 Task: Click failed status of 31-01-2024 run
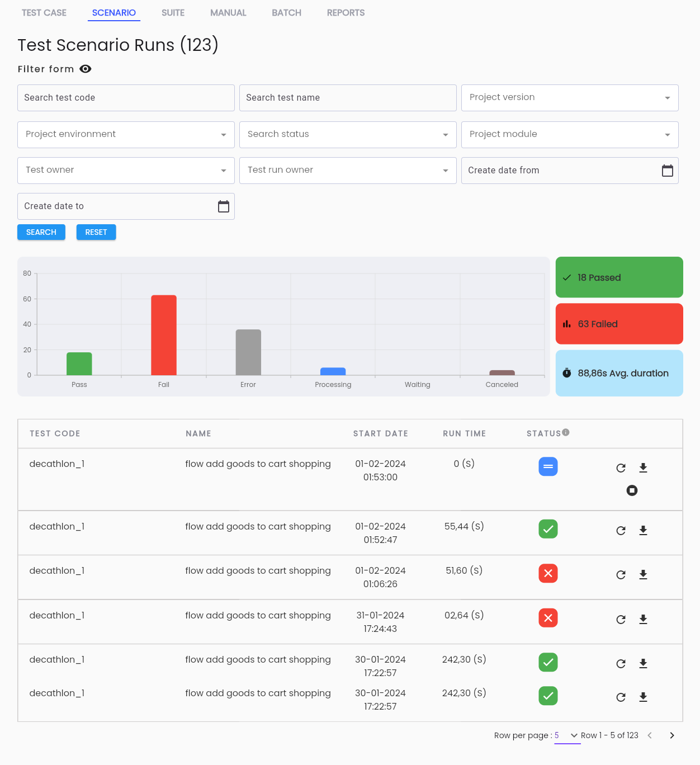[x=548, y=618]
